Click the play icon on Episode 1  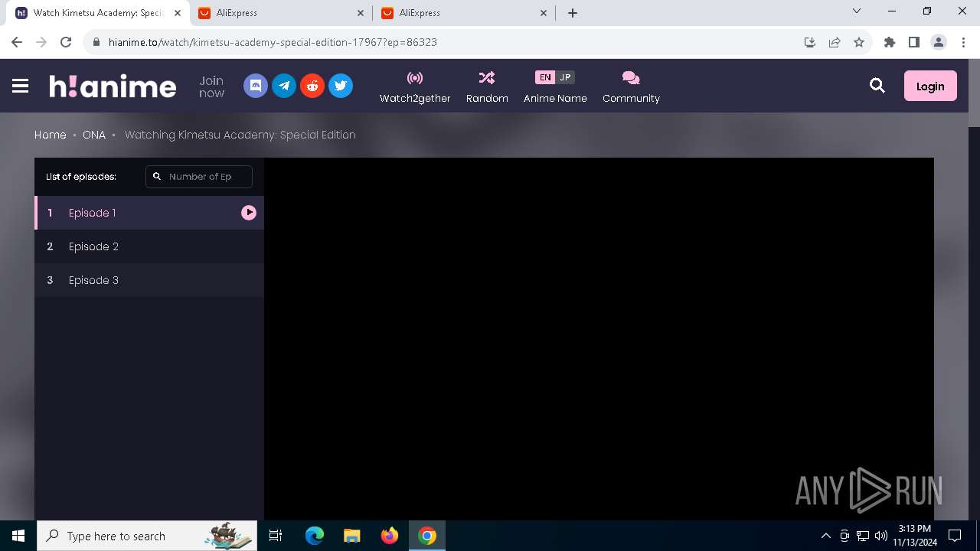[x=249, y=213]
